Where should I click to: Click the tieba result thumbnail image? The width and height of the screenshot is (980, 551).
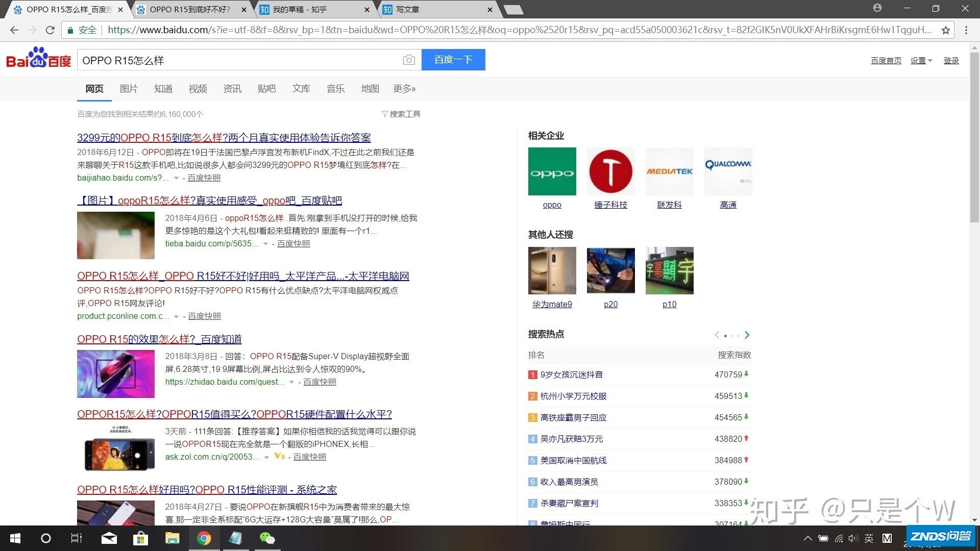tap(116, 236)
